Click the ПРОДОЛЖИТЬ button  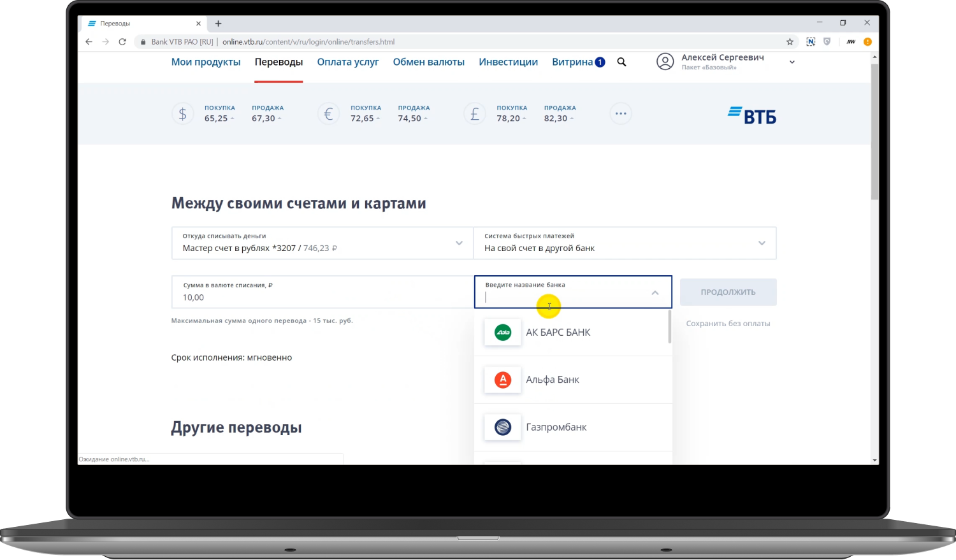(x=728, y=292)
